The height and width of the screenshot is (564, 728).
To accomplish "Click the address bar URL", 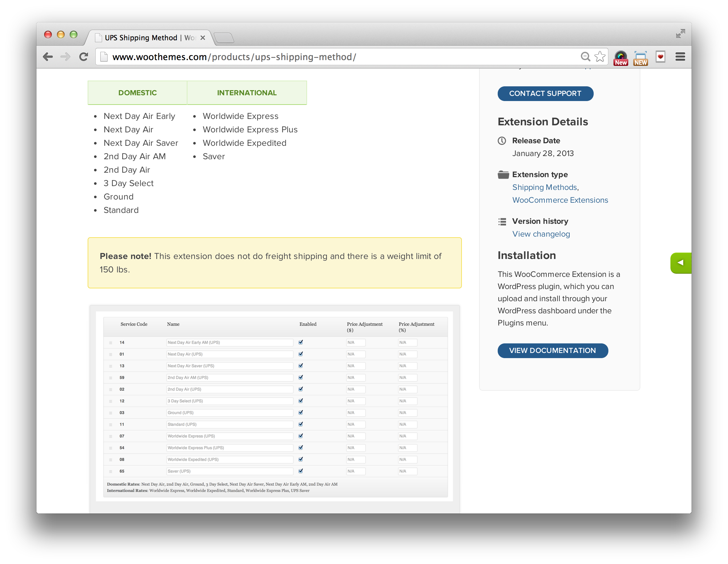I will pyautogui.click(x=234, y=57).
